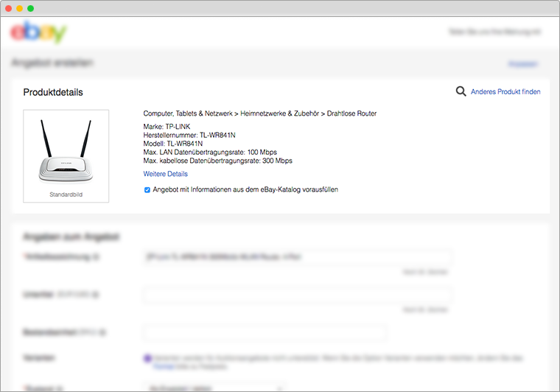This screenshot has width=560, height=392.
Task: Open the "Weitere Details" link
Action: pyautogui.click(x=165, y=174)
